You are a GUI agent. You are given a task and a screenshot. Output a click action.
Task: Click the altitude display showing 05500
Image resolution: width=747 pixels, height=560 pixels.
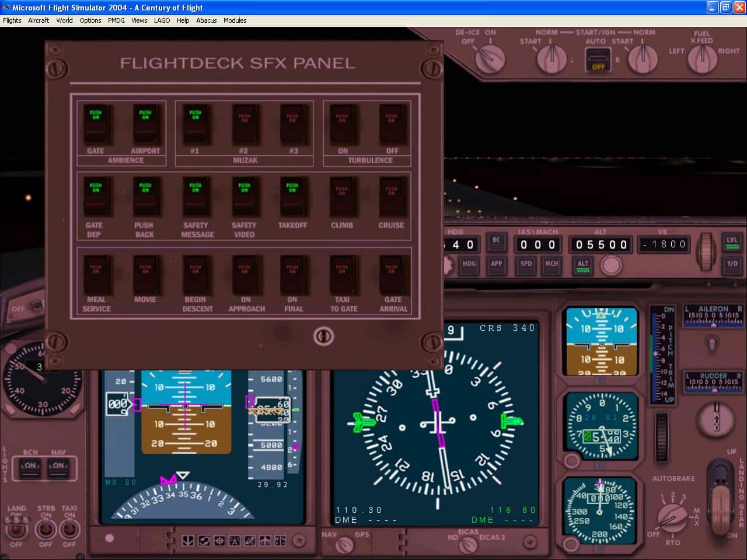[x=601, y=244]
